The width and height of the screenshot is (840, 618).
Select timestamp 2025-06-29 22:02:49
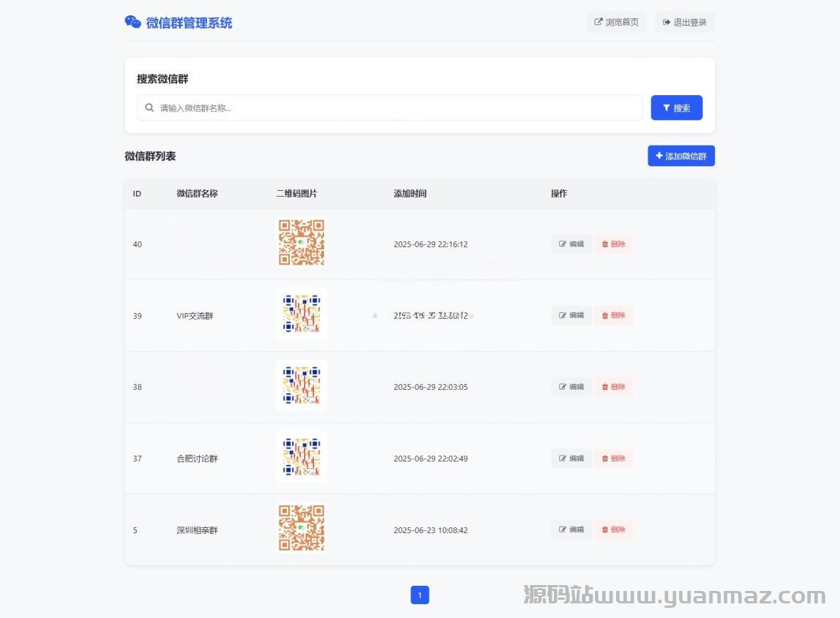click(431, 459)
